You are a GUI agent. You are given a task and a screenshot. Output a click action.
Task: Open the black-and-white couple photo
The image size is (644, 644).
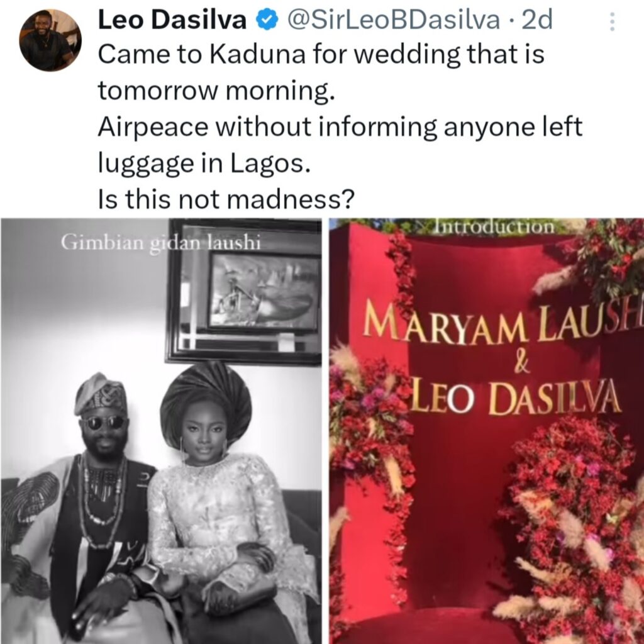(x=161, y=431)
